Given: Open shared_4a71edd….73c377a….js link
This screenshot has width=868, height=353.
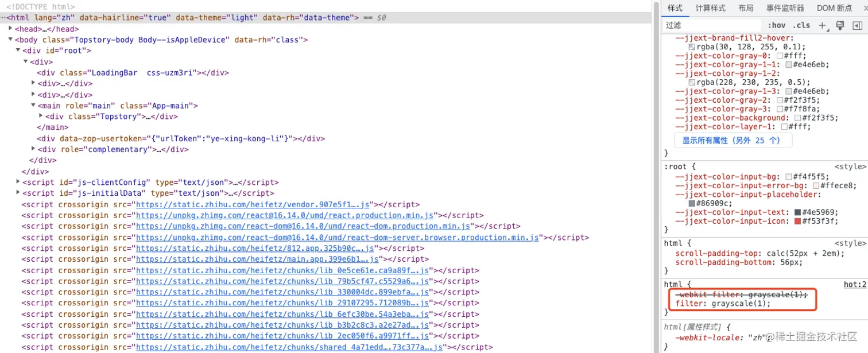Looking at the screenshot, I should [x=289, y=347].
